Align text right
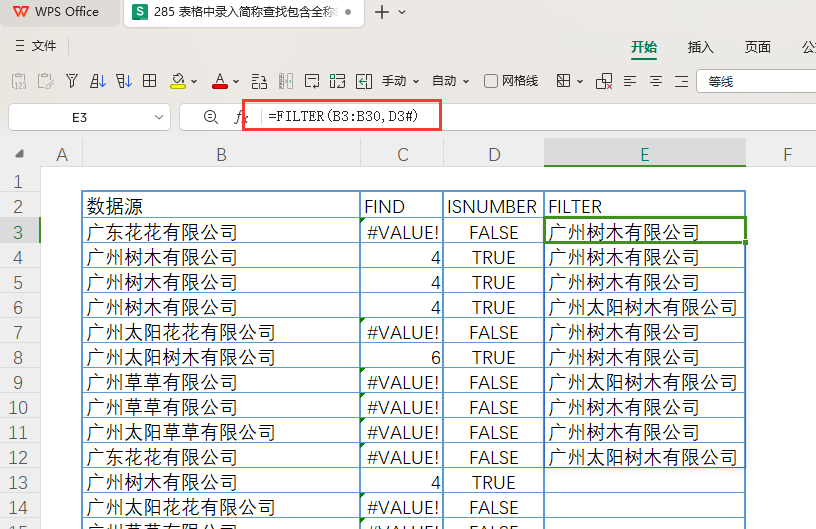Image resolution: width=816 pixels, height=529 pixels. pyautogui.click(x=681, y=81)
